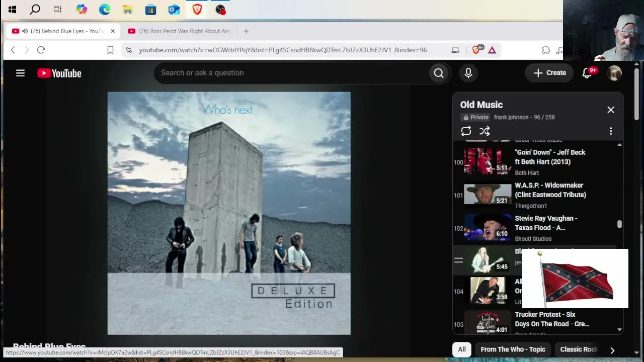Toggle loop playlist
This screenshot has height=362, width=644.
pyautogui.click(x=466, y=131)
